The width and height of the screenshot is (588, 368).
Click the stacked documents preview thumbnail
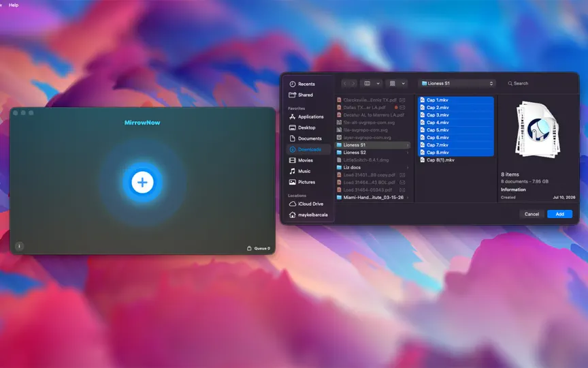click(x=538, y=129)
